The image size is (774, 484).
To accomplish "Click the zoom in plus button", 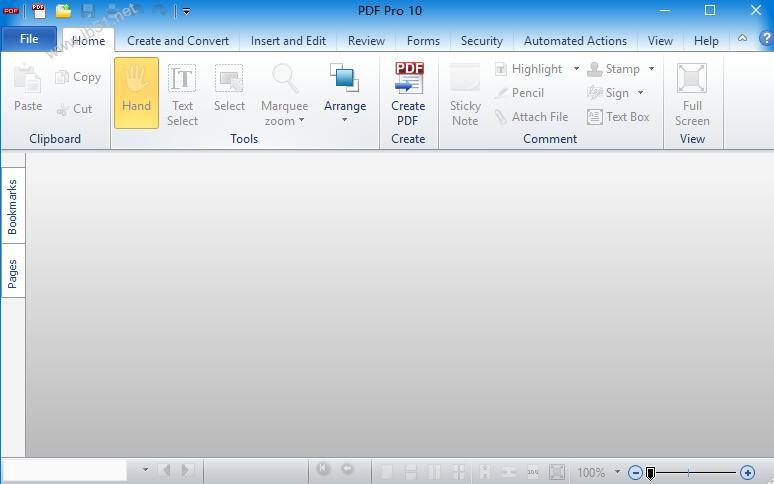I will [747, 473].
